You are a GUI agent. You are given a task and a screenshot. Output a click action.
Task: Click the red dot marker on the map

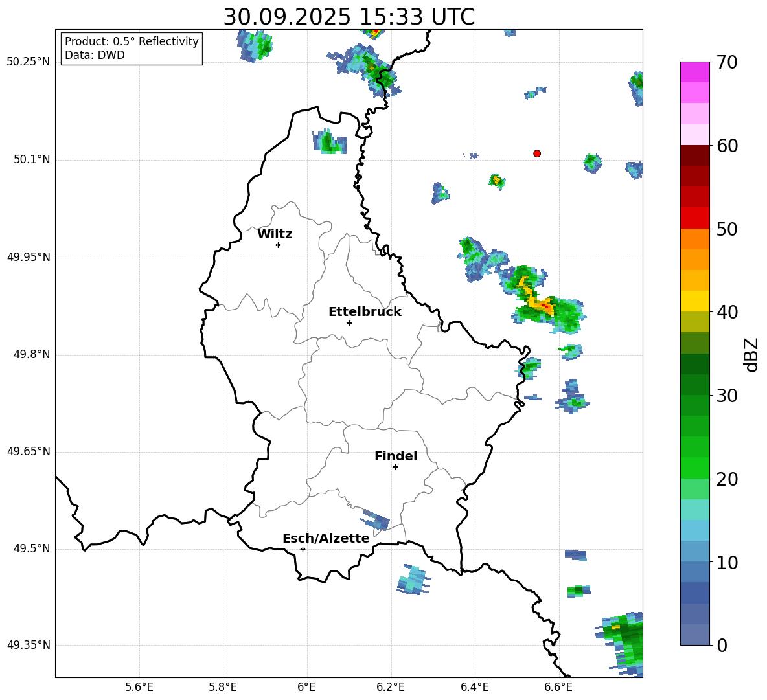tap(536, 153)
